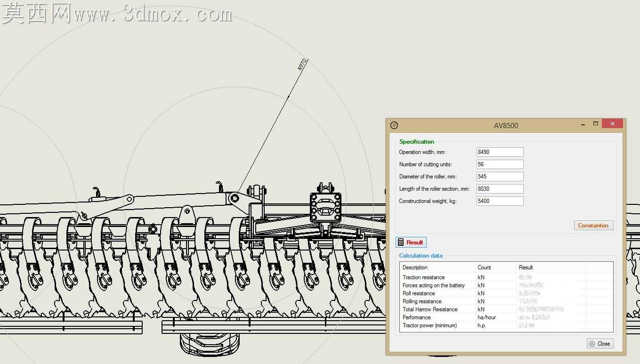Select the Forces acting on the battery row

(506, 285)
